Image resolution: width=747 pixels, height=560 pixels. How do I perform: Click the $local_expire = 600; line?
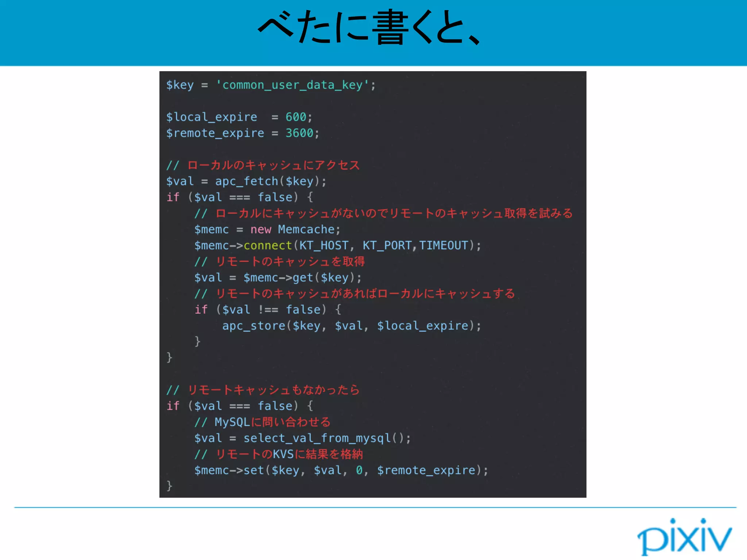click(x=239, y=117)
